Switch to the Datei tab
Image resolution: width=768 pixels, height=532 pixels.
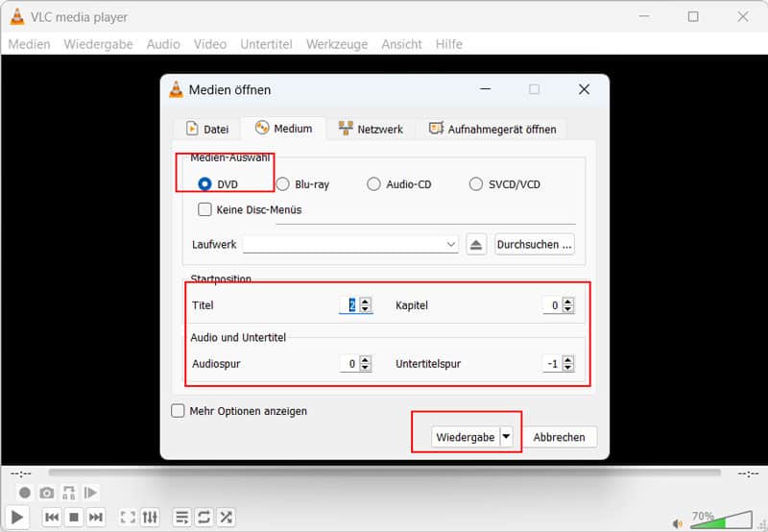click(206, 129)
